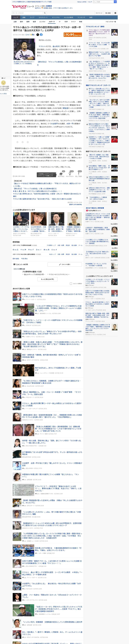
Task: Open 日刊ゲンダイDIGITAL footer source link
Action: [x=75, y=204]
